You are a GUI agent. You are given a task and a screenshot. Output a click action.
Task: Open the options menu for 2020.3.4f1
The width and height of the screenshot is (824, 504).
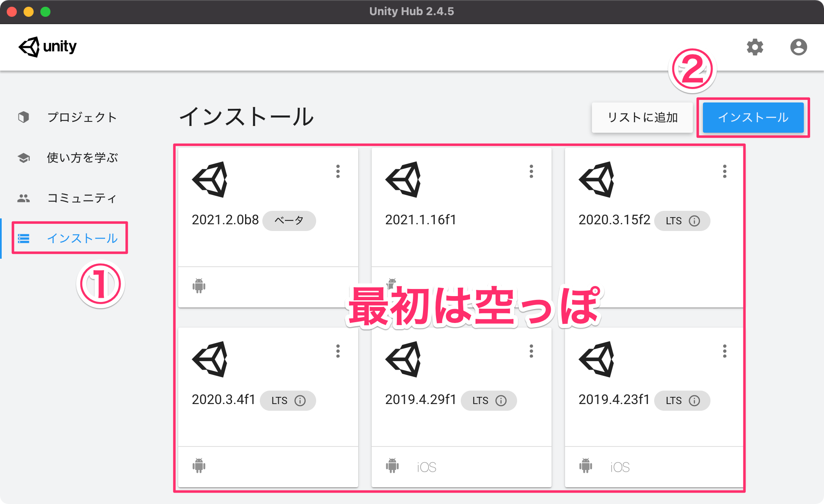(338, 351)
